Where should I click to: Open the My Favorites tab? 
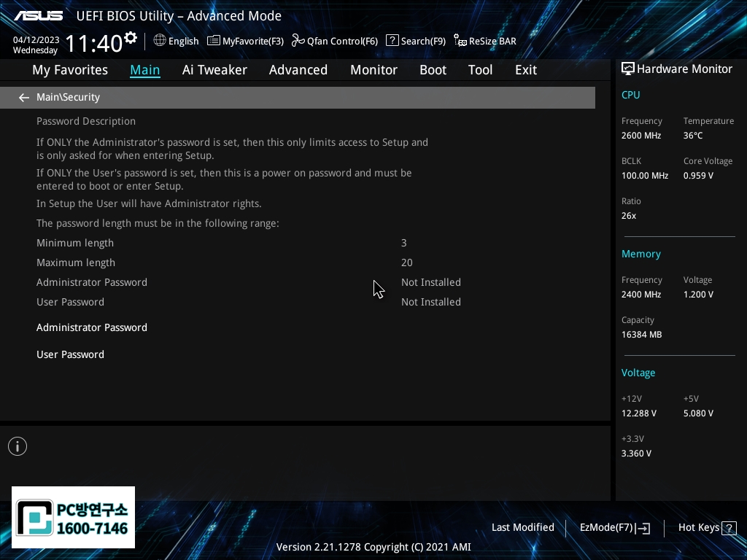tap(70, 70)
